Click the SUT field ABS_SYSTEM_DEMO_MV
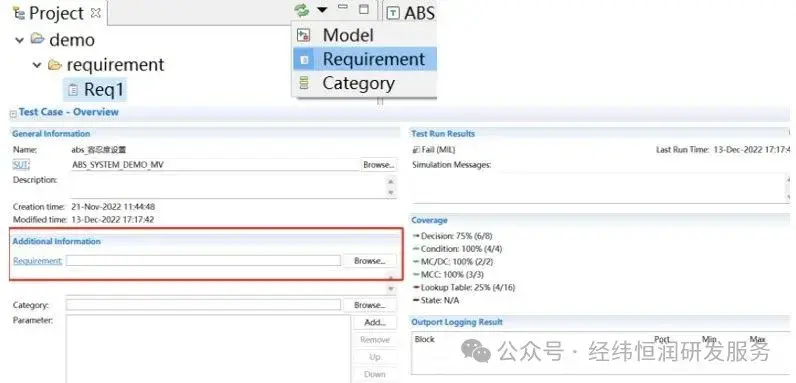 point(215,165)
